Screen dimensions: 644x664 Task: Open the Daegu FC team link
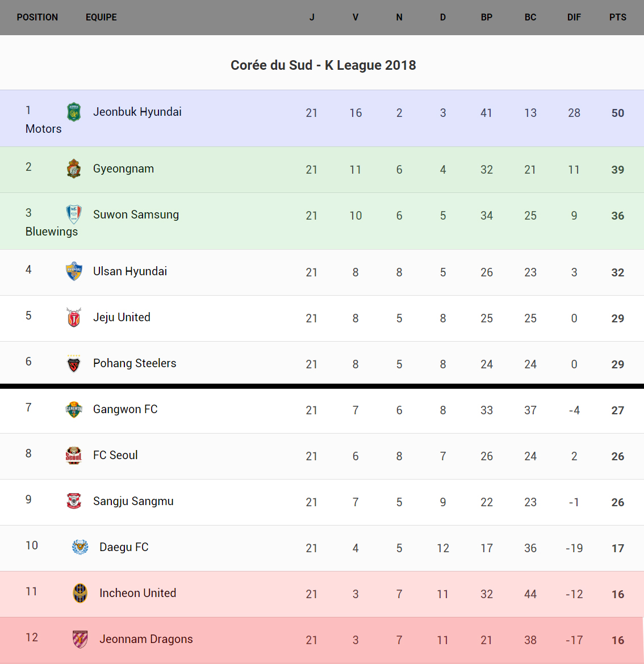point(124,547)
